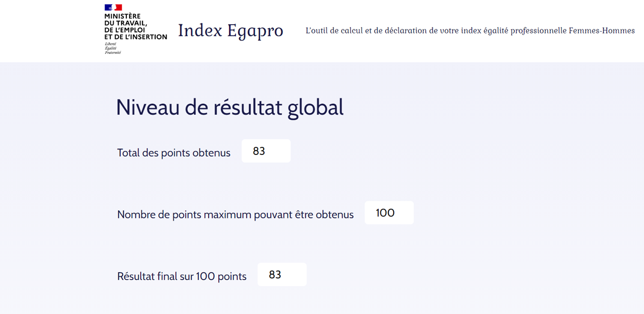Click 'Nombre de points maximum pouvant être obtenus' label

coord(235,215)
